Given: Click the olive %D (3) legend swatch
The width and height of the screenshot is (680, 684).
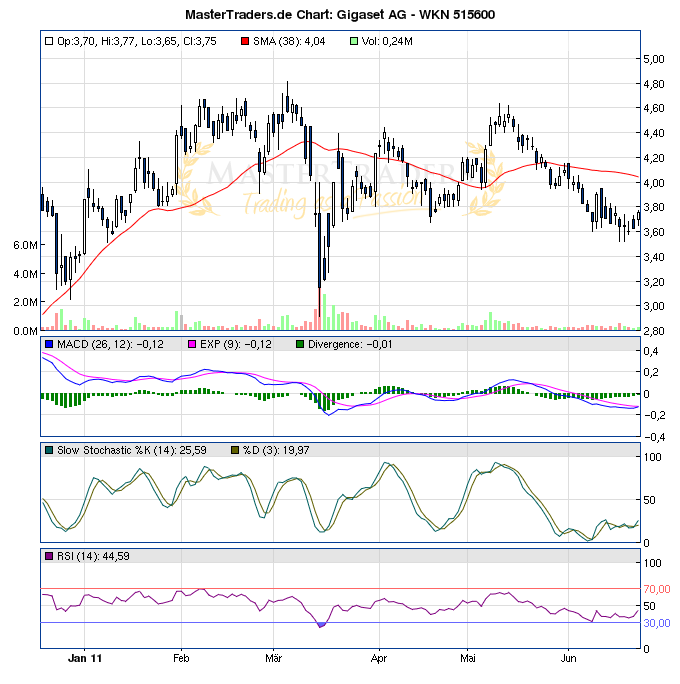Looking at the screenshot, I should pos(235,450).
